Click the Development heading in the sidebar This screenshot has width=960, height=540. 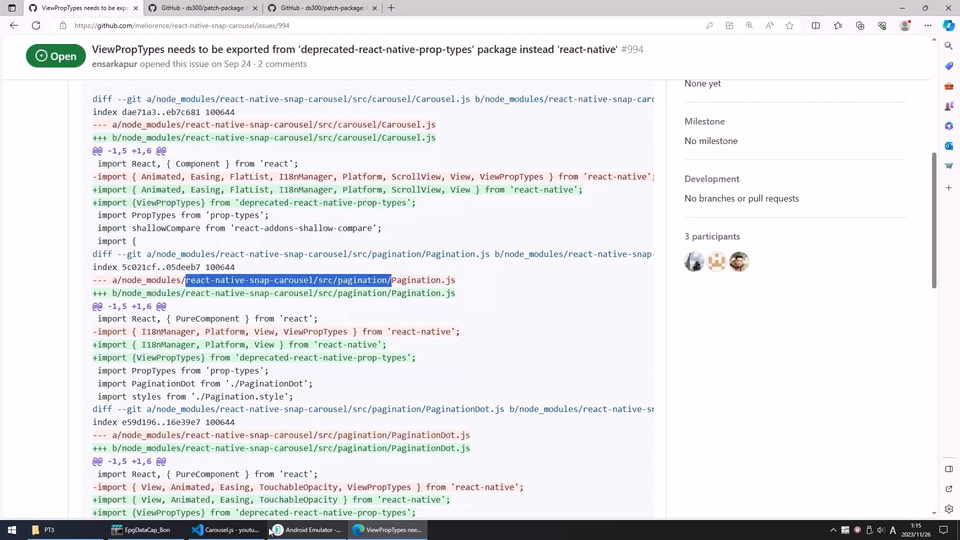(x=711, y=179)
